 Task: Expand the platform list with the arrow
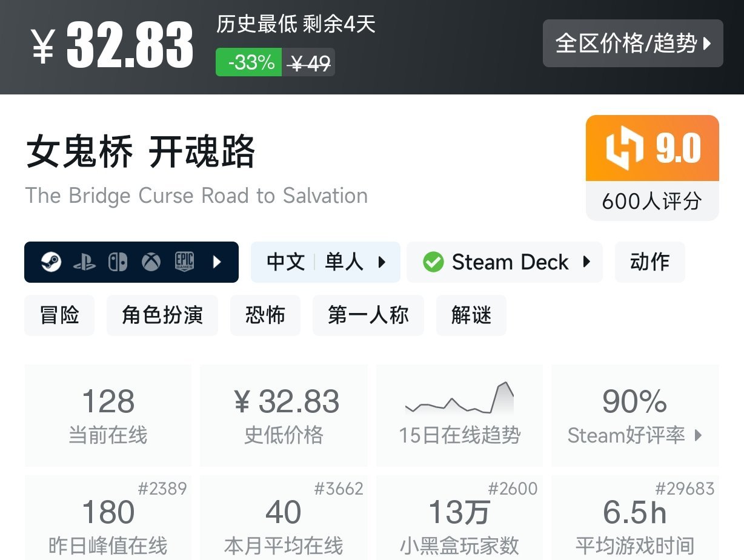pyautogui.click(x=217, y=262)
